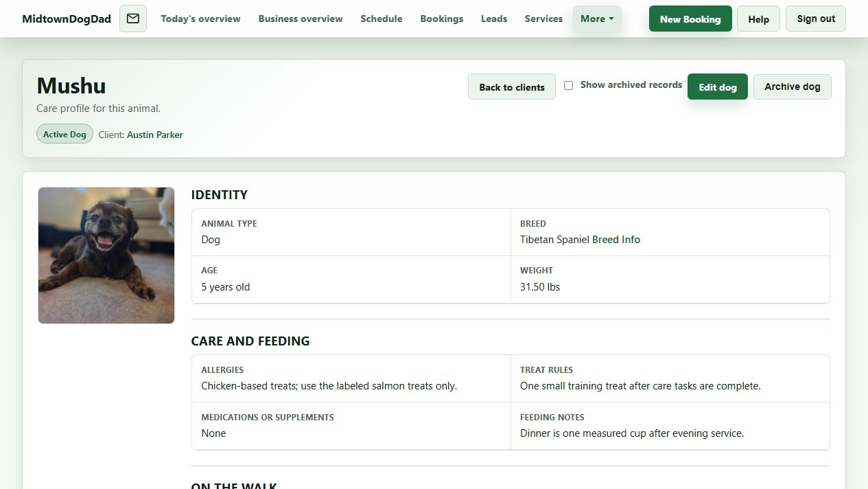Open the Leads section
868x489 pixels.
point(494,19)
